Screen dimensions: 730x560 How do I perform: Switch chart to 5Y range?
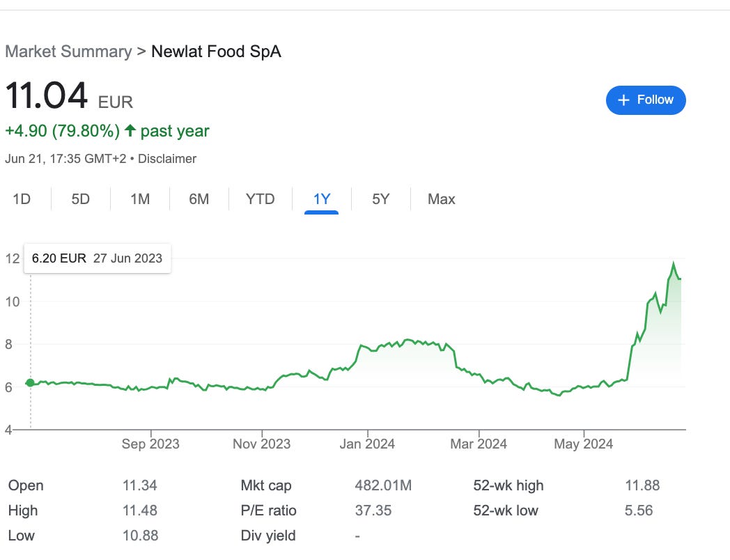pyautogui.click(x=380, y=199)
